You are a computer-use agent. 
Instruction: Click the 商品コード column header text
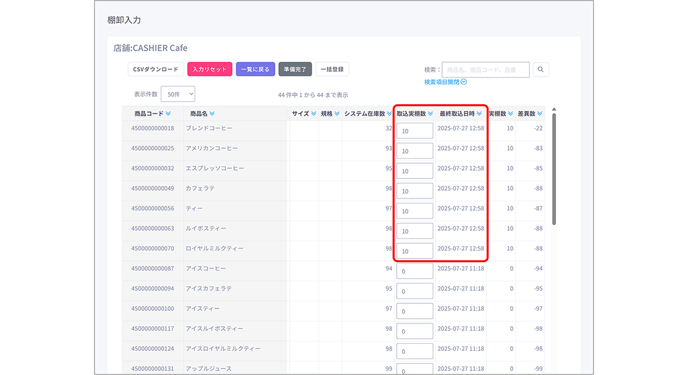pos(149,114)
